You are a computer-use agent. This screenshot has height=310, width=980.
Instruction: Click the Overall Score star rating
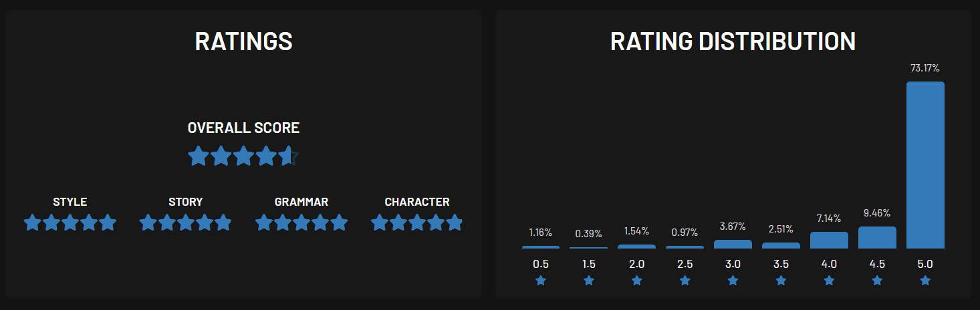coord(243,156)
